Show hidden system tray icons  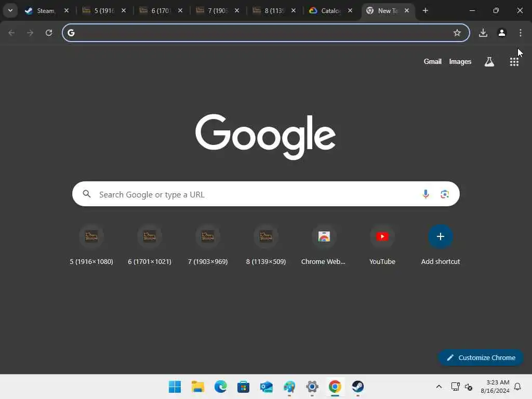438,387
